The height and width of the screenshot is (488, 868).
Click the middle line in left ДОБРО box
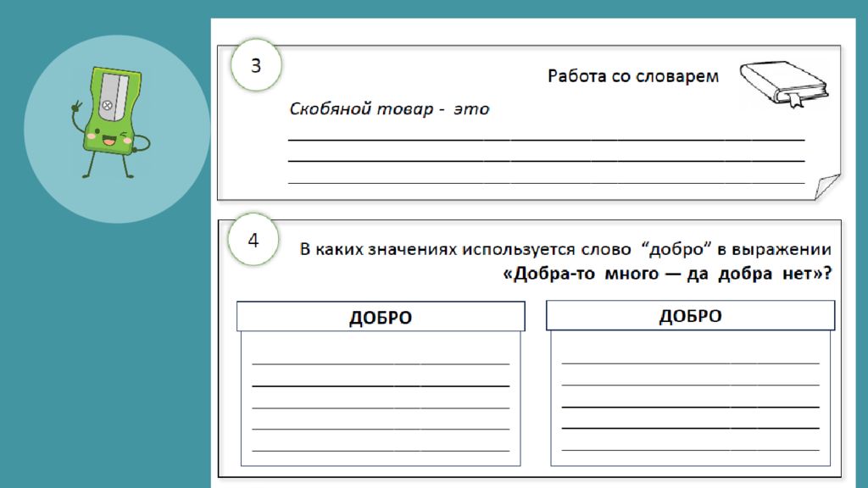tap(381, 408)
